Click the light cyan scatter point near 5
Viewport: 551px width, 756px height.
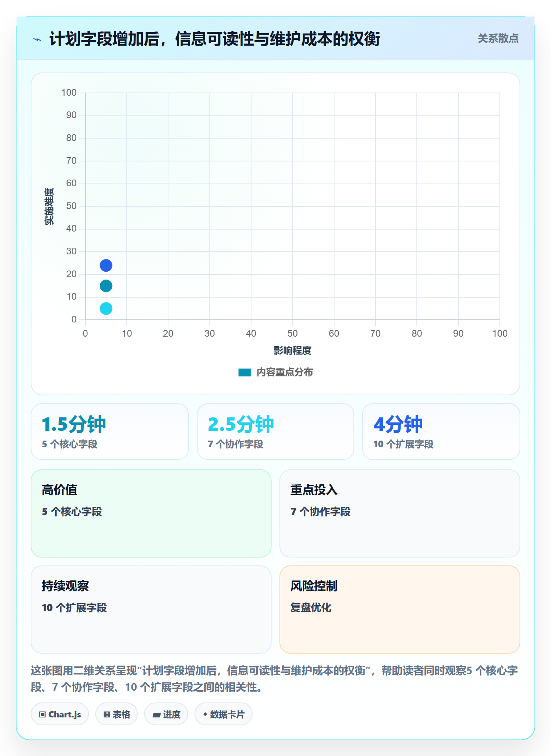point(106,308)
